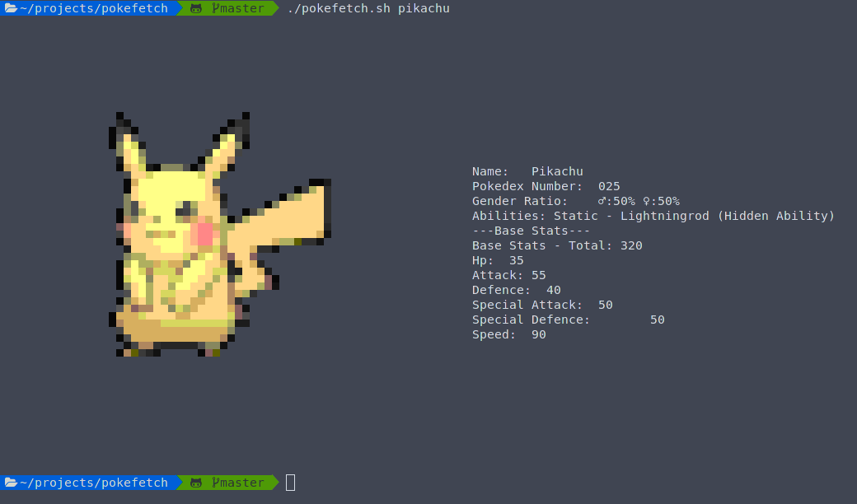This screenshot has width=857, height=504.
Task: Click the terminal cursor block at bottom prompt
Action: [290, 483]
